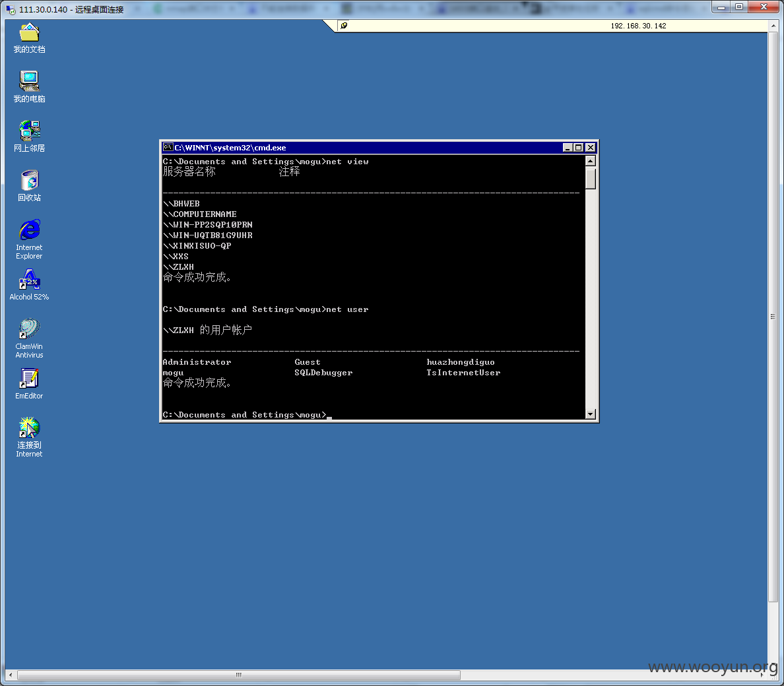
Task: Maximize the cmd.exe window
Action: click(x=579, y=147)
